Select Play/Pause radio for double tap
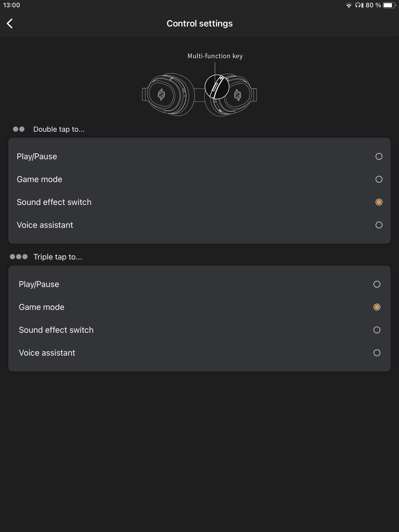The image size is (399, 532). (379, 156)
